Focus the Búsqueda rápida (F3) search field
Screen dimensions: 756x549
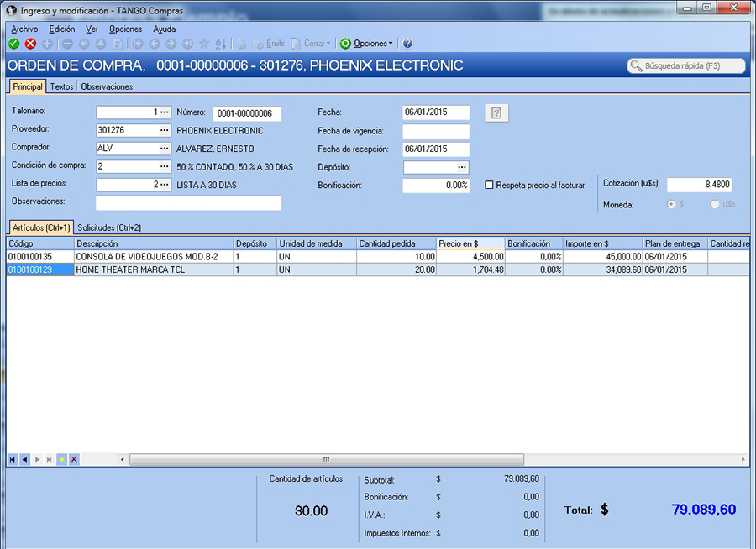686,66
